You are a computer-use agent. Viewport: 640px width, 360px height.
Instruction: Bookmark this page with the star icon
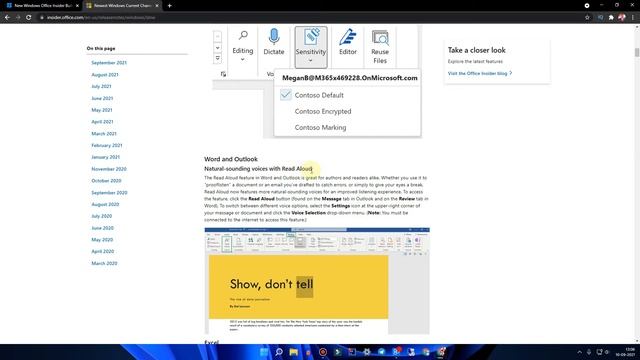[x=587, y=18]
